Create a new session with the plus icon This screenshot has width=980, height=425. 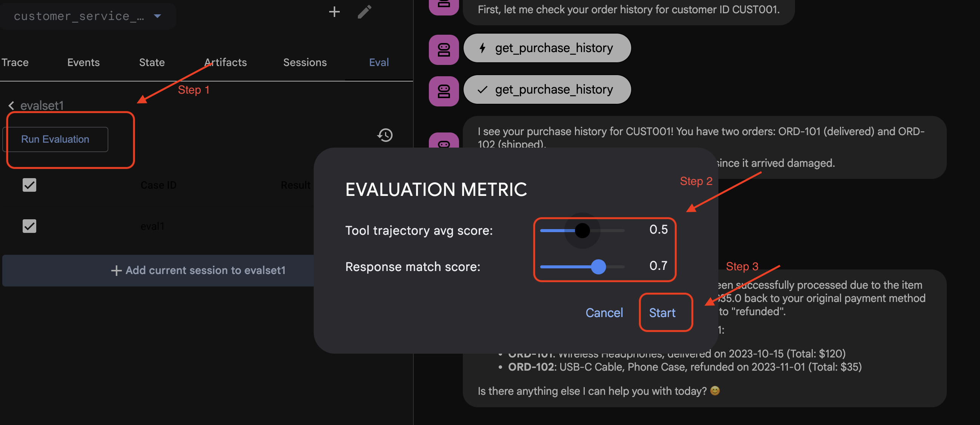pos(334,12)
